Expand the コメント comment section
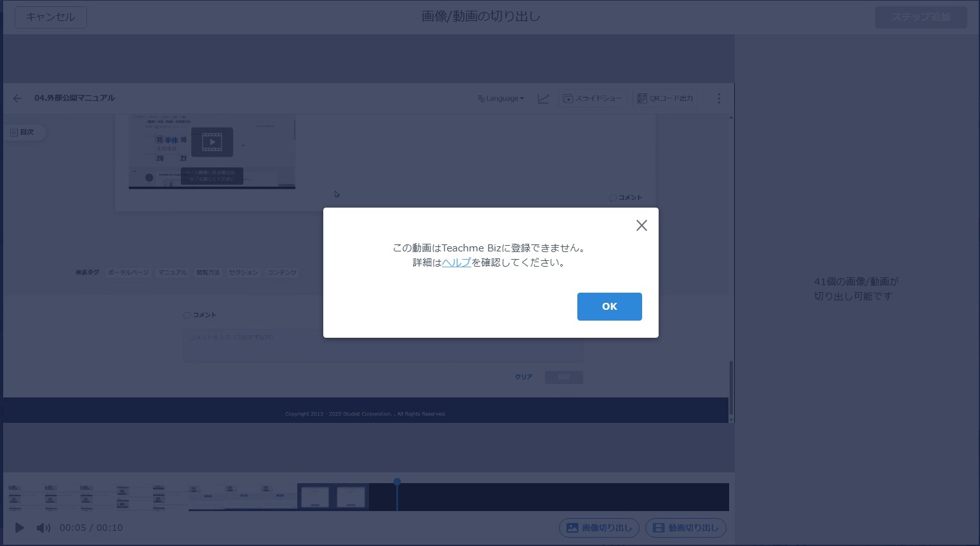980x546 pixels. (x=625, y=197)
